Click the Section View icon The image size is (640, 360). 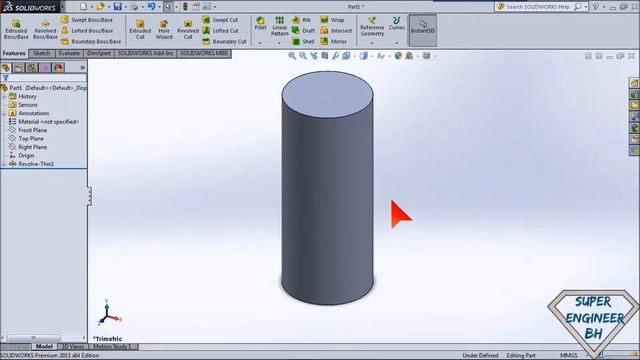pos(324,56)
